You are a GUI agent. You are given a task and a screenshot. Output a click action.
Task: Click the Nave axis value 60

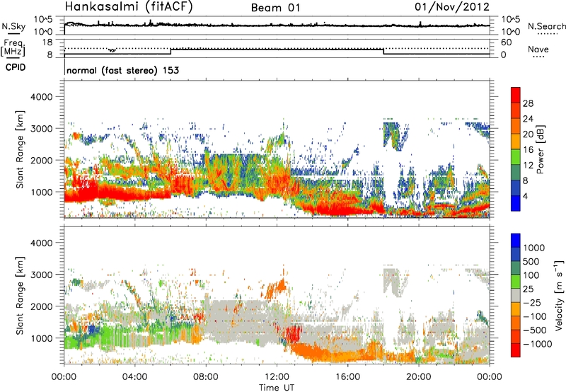(x=507, y=42)
